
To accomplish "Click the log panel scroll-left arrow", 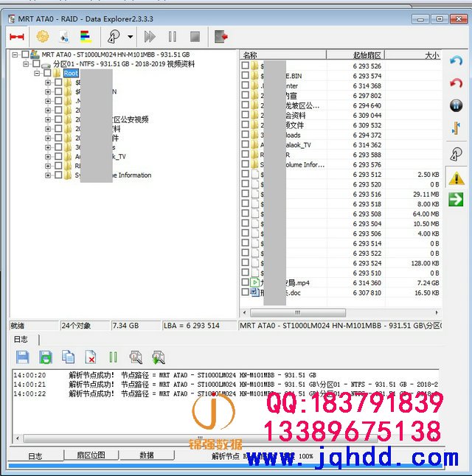I will (x=17, y=438).
